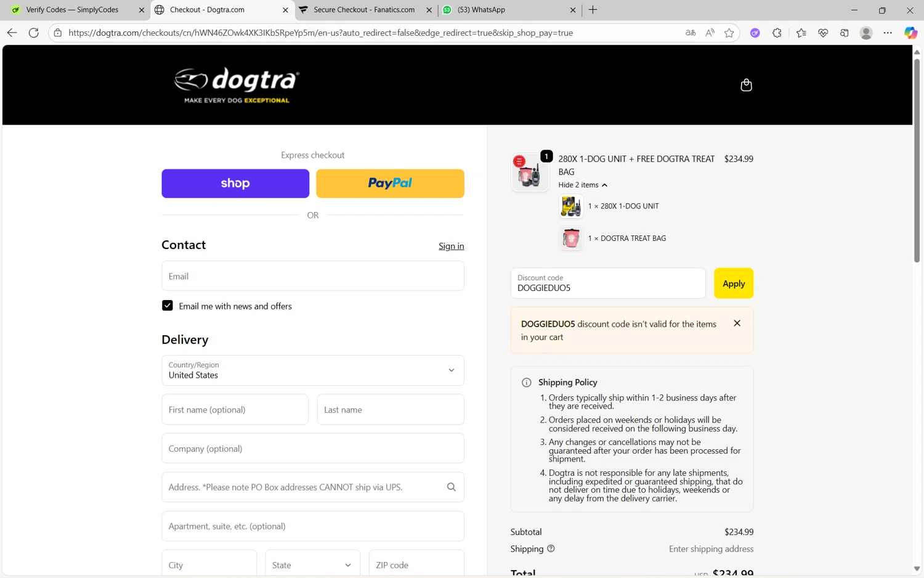The width and height of the screenshot is (924, 578).
Task: Click the Discount code field
Action: point(608,283)
